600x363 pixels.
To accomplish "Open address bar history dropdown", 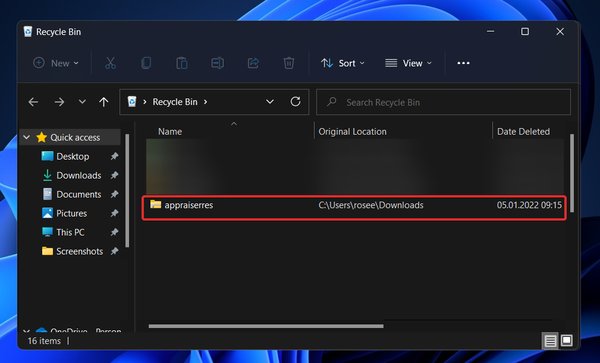I will click(x=270, y=102).
